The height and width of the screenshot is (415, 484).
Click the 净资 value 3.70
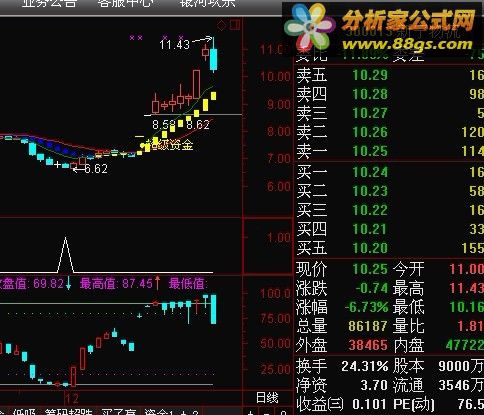tap(374, 385)
